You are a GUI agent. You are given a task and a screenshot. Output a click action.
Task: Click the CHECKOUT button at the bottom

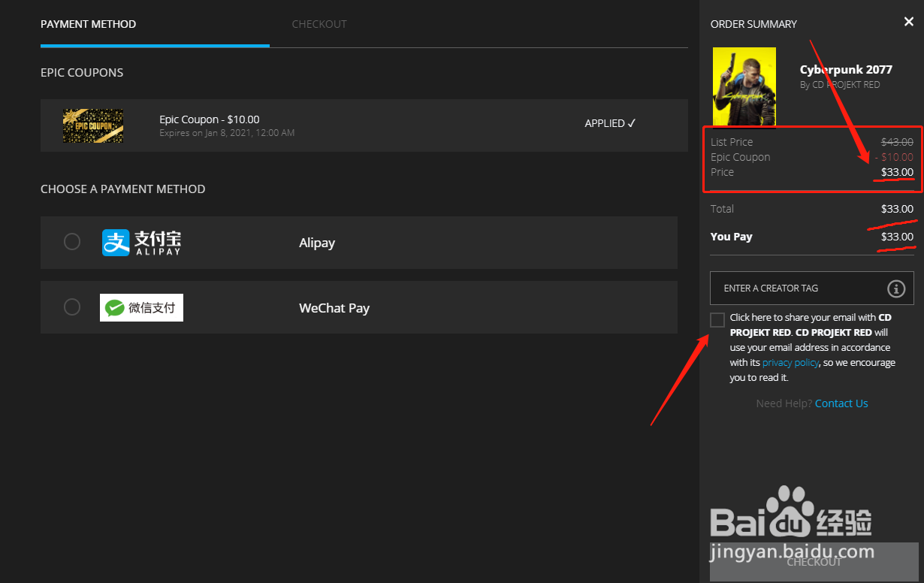click(x=814, y=562)
